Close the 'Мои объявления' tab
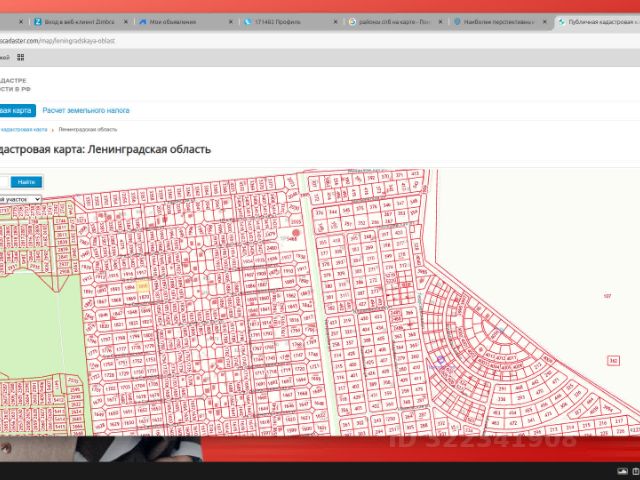 click(x=231, y=22)
